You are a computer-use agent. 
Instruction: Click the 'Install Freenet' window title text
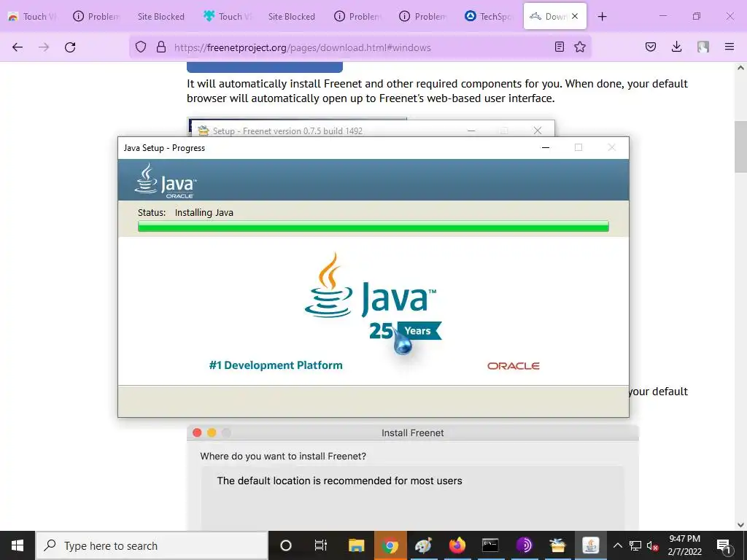point(413,433)
